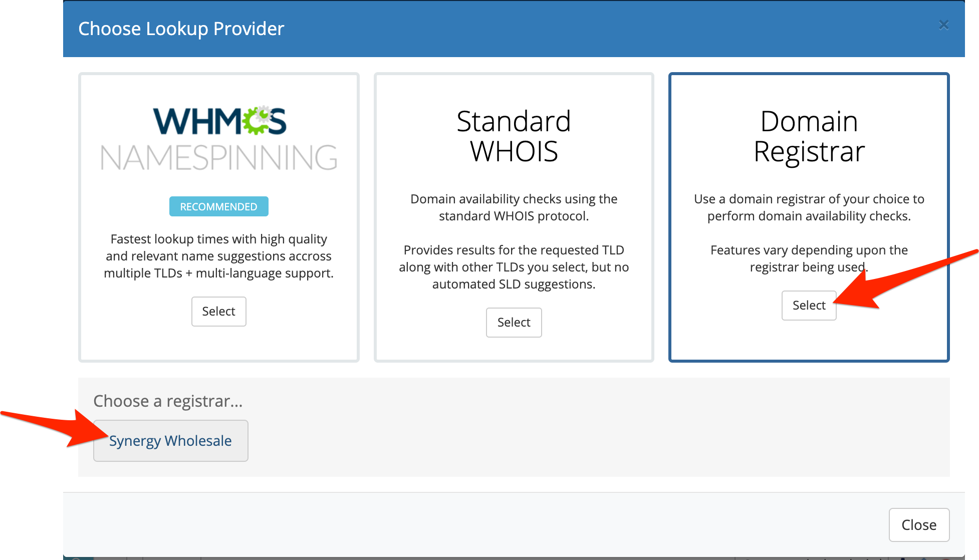Click the Choose Lookup Provider title

[181, 29]
